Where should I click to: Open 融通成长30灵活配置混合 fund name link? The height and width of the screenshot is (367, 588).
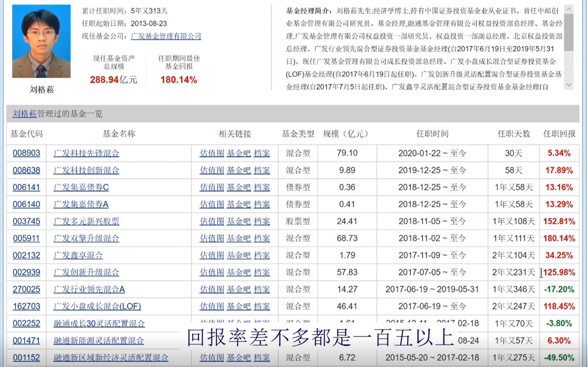click(x=99, y=324)
